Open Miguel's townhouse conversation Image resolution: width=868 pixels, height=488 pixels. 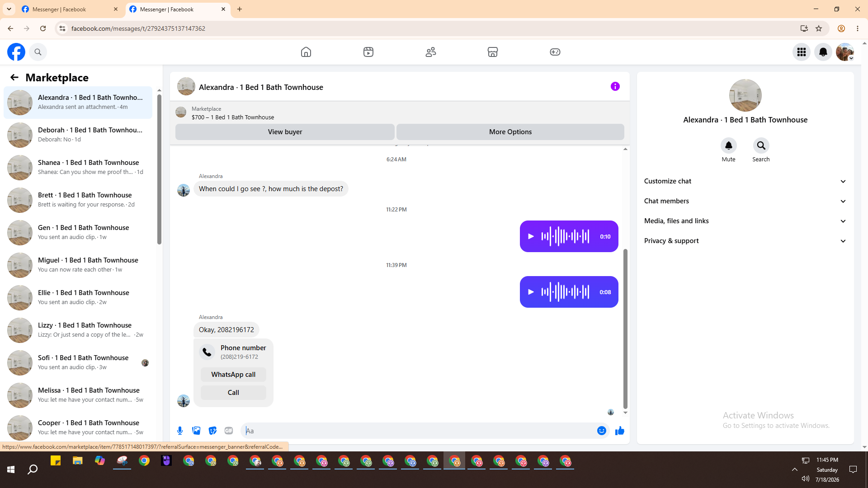(x=78, y=265)
